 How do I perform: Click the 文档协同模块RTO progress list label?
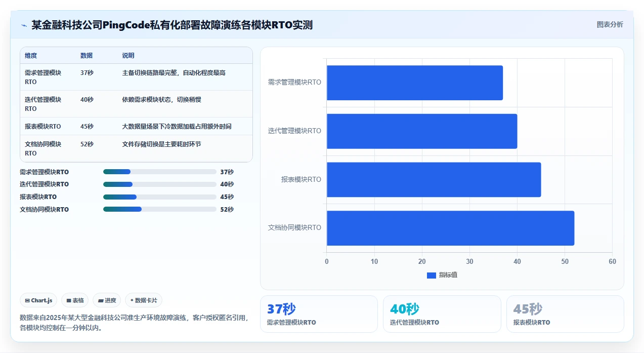click(45, 210)
